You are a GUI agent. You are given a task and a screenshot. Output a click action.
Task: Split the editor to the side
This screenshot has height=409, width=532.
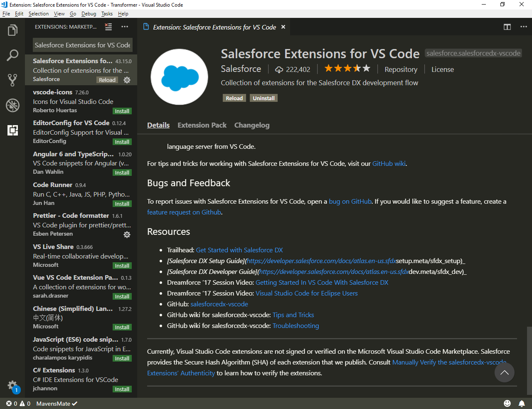coord(507,27)
